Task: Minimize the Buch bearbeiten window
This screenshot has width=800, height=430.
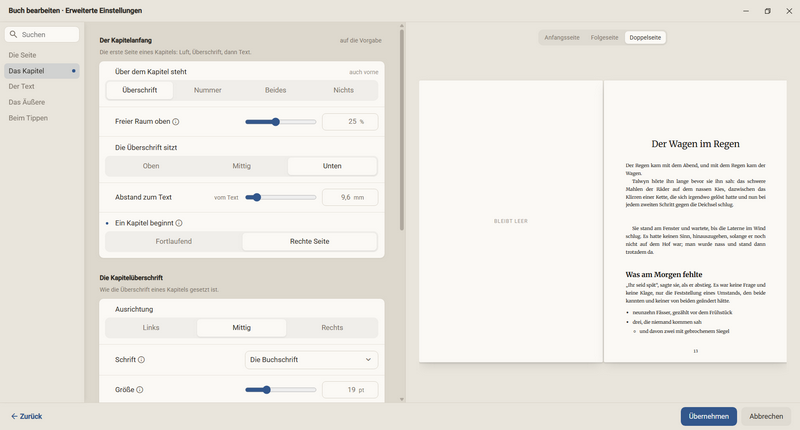Action: click(x=746, y=11)
